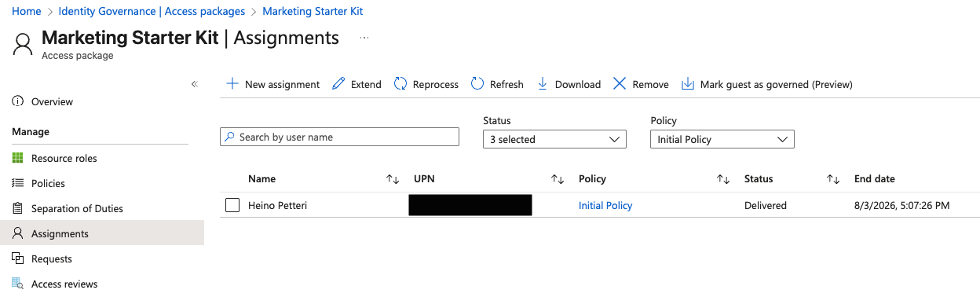
Task: Click the Download arrow icon
Action: pos(543,84)
